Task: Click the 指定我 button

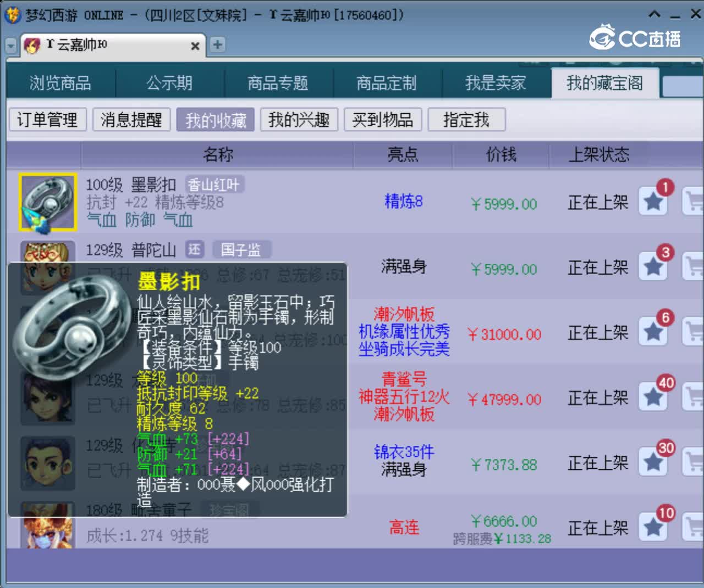Action: point(466,119)
